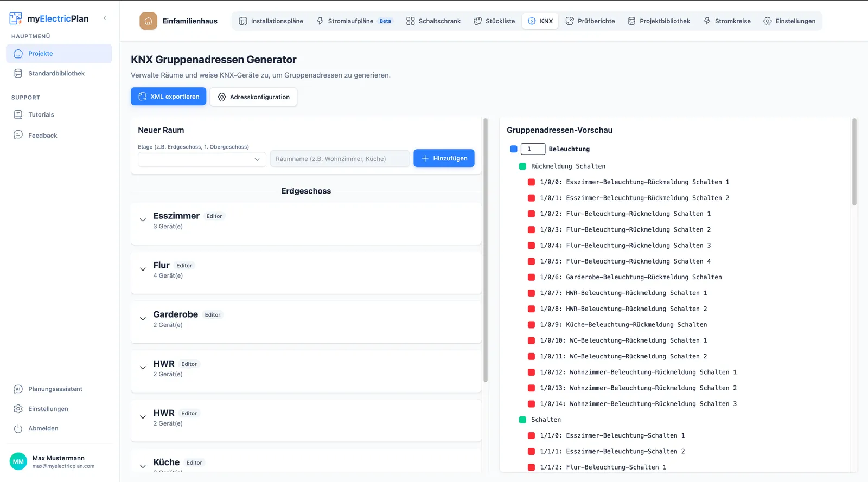The image size is (868, 482).
Task: Click the Editor badge next to Garderobe
Action: [213, 315]
